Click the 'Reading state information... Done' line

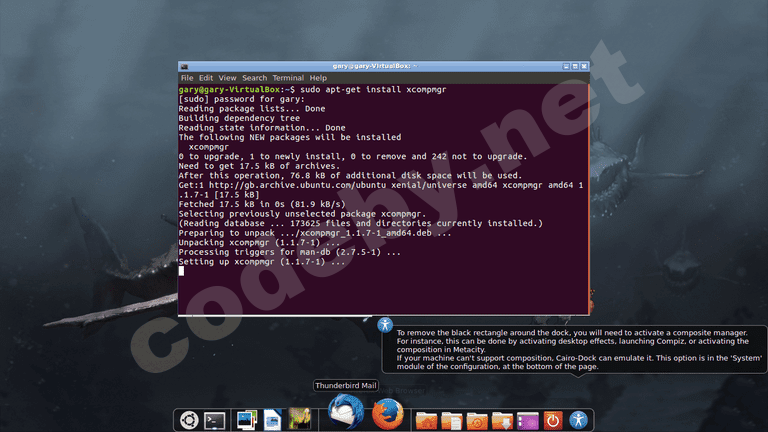pyautogui.click(x=262, y=128)
